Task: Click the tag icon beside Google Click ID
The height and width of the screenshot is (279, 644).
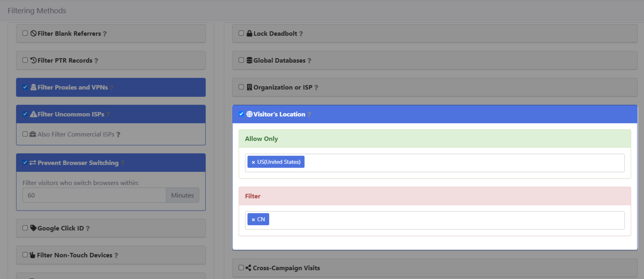Action: [33, 228]
